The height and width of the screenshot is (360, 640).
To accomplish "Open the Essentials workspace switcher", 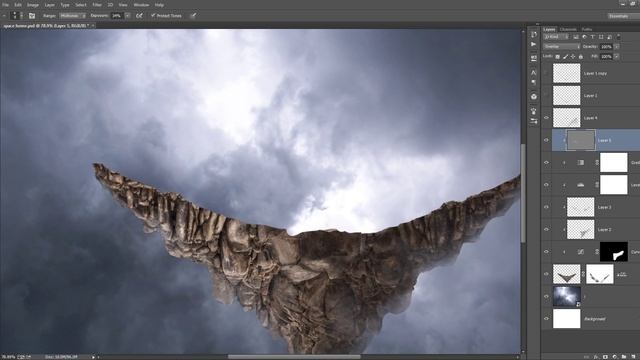I will [x=623, y=16].
